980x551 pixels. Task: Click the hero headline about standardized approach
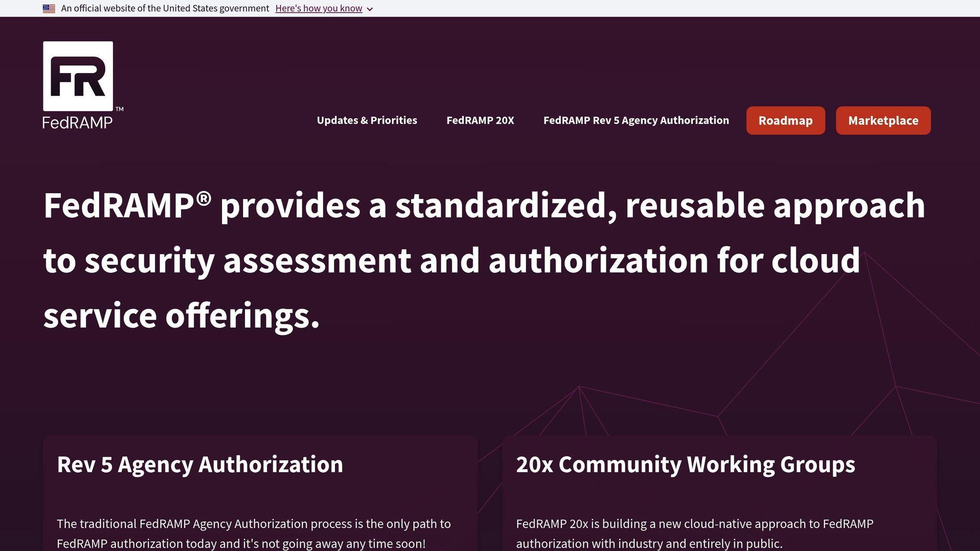[x=484, y=206]
